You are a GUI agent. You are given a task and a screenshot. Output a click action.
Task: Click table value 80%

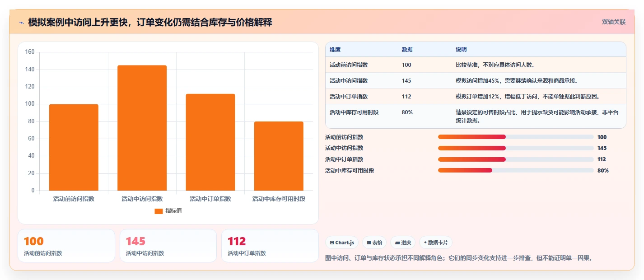(x=407, y=112)
